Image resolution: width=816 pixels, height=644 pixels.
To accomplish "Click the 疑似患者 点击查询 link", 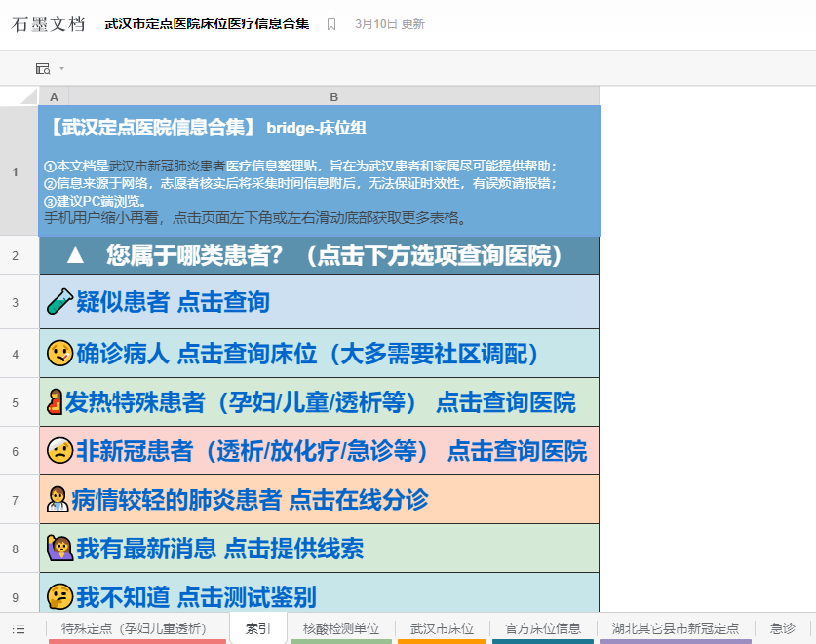I will tap(173, 303).
